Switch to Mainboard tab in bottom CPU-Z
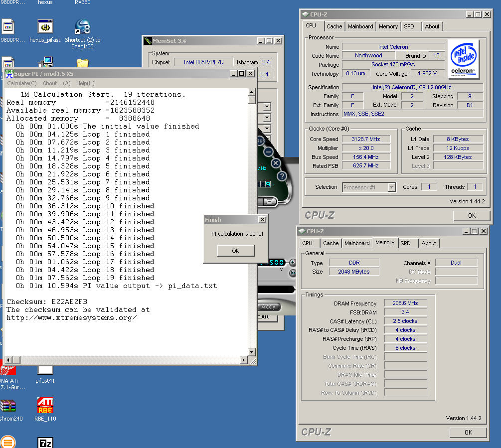This screenshot has height=448, width=501. coord(357,243)
